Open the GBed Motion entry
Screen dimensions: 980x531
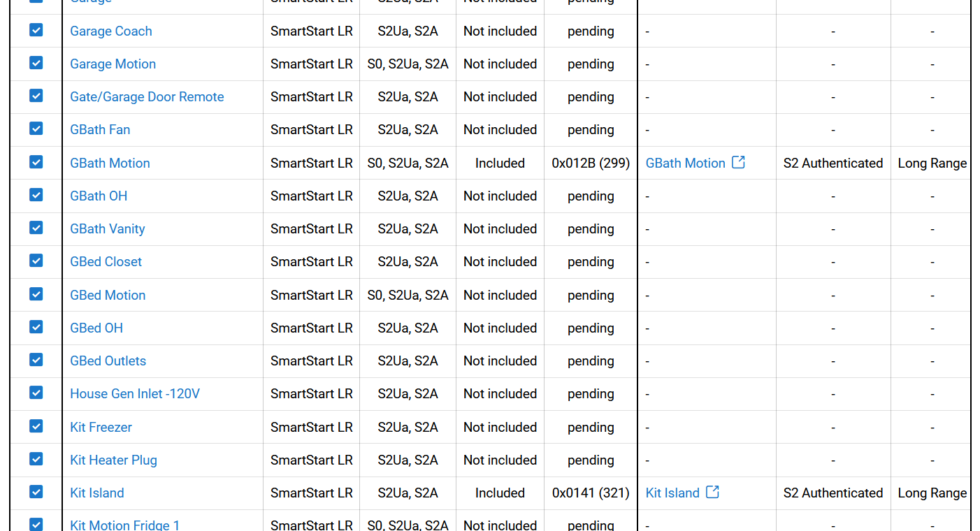coord(108,296)
